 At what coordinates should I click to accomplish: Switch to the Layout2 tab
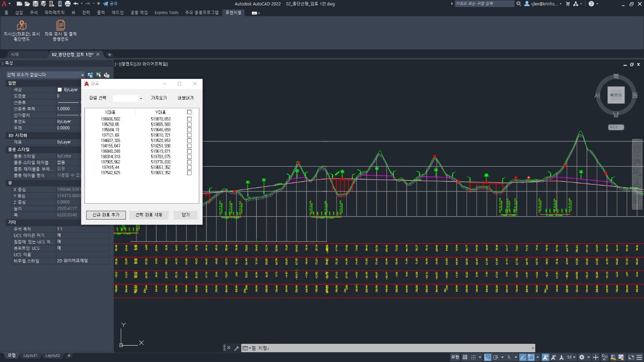(x=53, y=355)
